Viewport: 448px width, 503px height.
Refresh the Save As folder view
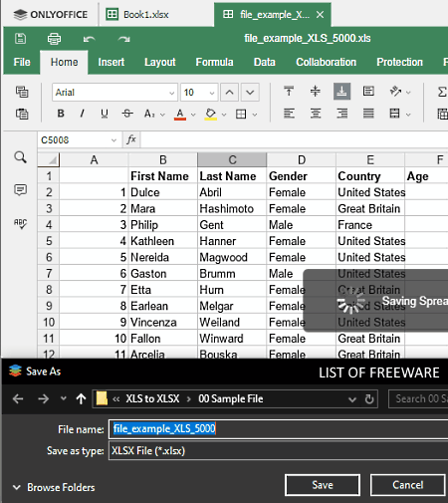pyautogui.click(x=369, y=398)
